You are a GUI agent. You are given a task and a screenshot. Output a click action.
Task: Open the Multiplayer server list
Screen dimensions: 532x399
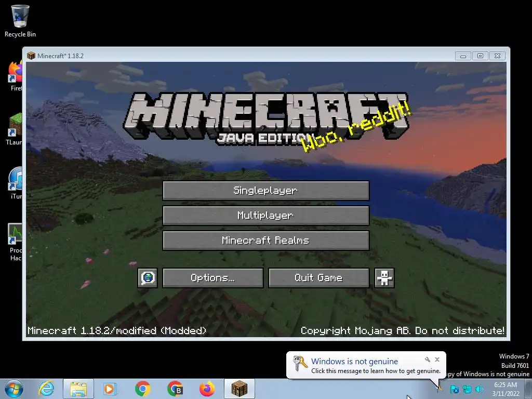[266, 216]
